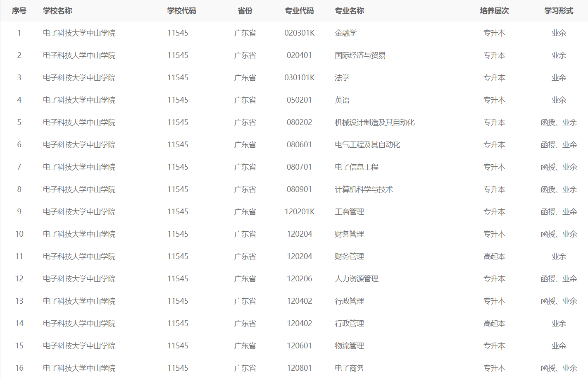Image resolution: width=588 pixels, height=379 pixels.
Task: Click 函授、业余 in the 人力资源管理 row
Action: point(559,279)
